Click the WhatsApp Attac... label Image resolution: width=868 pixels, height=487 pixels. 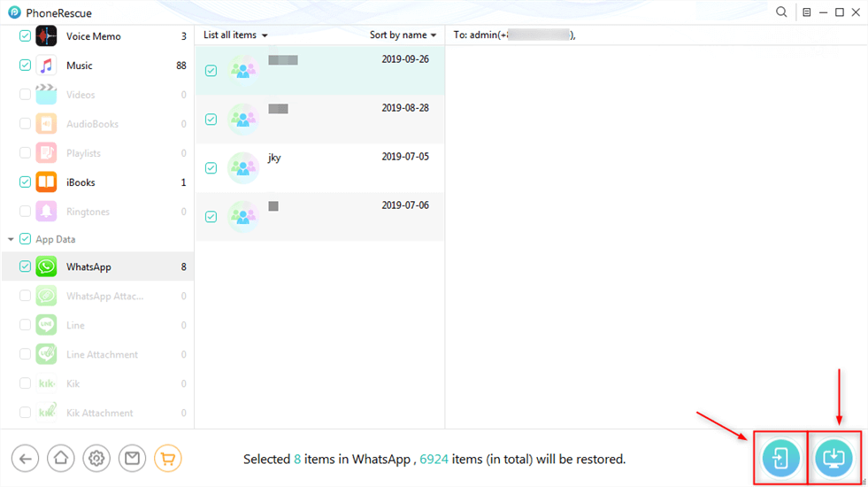coord(104,296)
